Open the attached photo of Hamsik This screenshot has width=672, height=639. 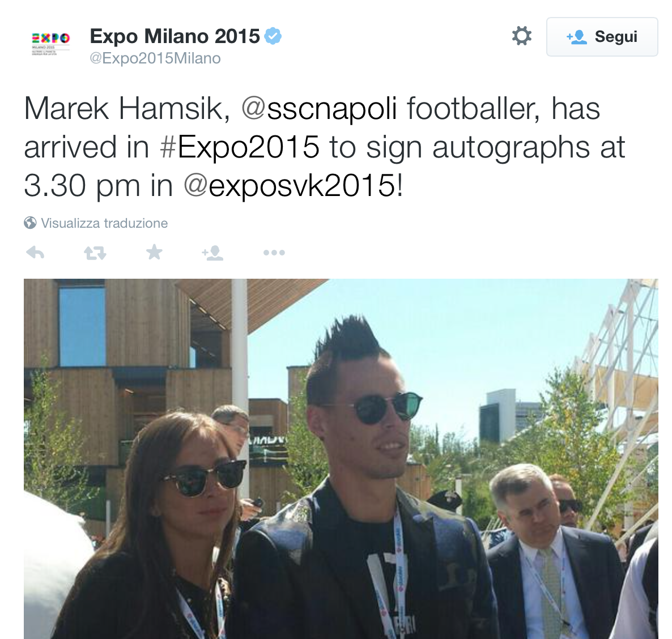pyautogui.click(x=341, y=458)
